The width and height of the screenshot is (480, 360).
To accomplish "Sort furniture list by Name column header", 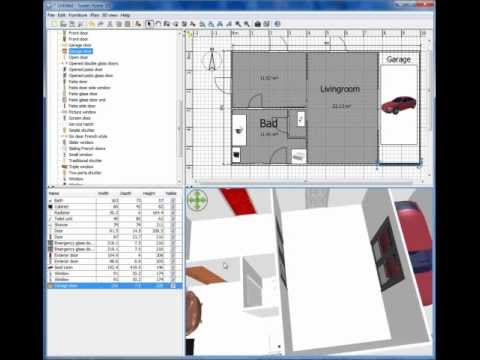I will (x=54, y=193).
